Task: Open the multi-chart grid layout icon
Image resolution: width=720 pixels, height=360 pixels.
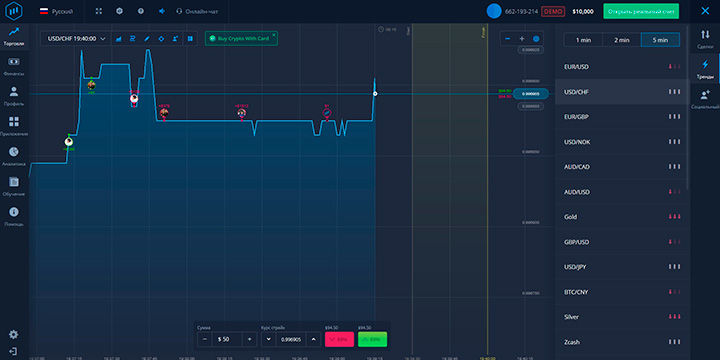Action: point(190,39)
